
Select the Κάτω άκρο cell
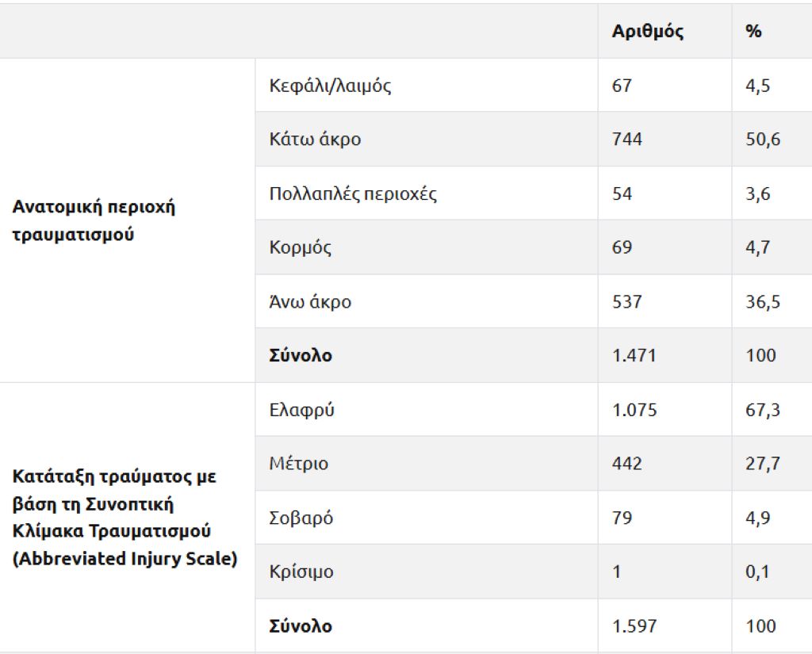click(x=315, y=140)
